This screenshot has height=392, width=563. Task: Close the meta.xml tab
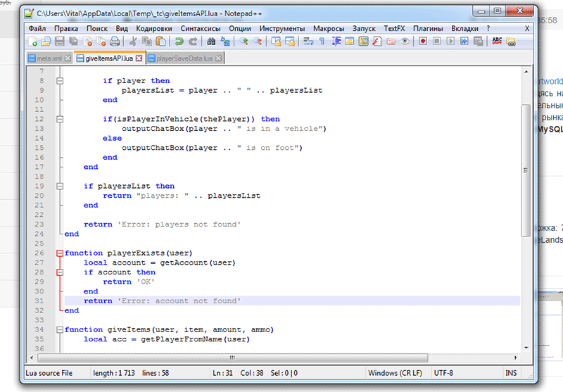point(67,58)
